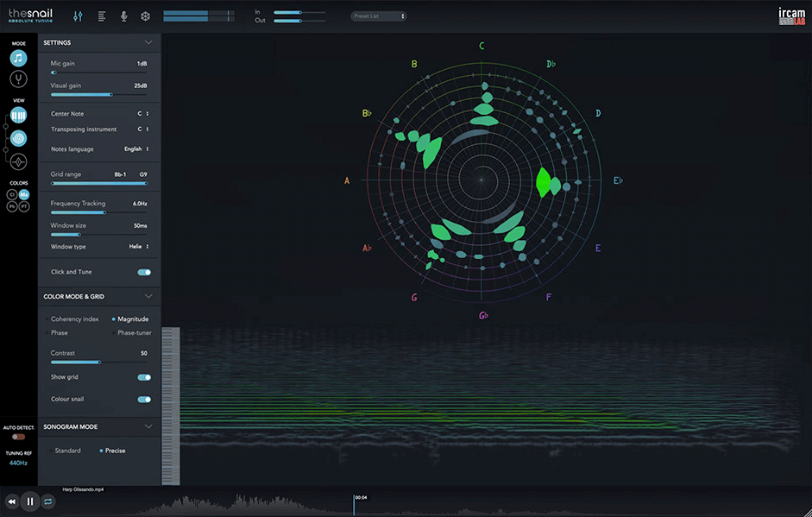Adjust the Contrast slider

(100, 363)
